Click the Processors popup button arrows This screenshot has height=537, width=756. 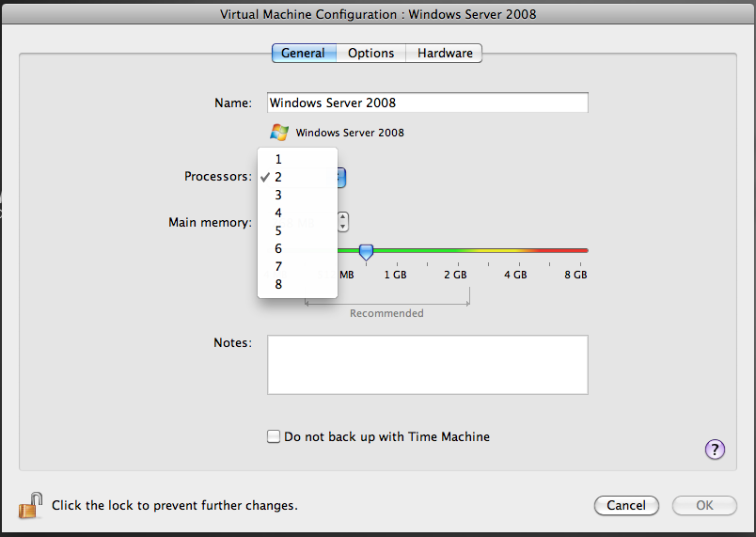341,177
